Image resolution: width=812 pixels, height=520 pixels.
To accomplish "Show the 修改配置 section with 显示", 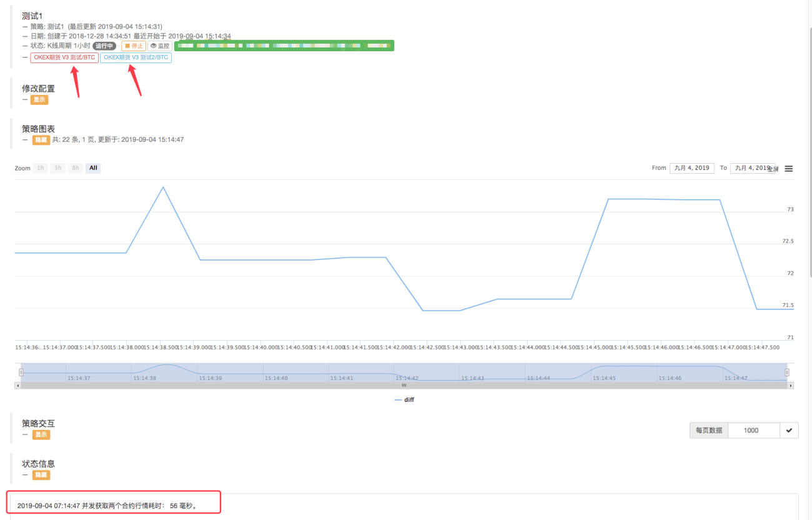I will point(39,99).
